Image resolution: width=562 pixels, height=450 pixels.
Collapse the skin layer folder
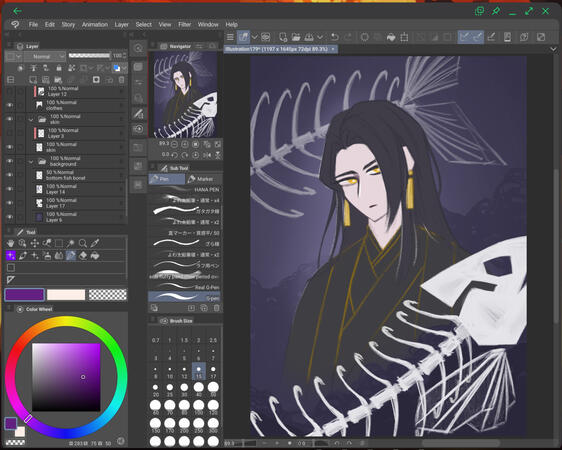click(x=31, y=120)
